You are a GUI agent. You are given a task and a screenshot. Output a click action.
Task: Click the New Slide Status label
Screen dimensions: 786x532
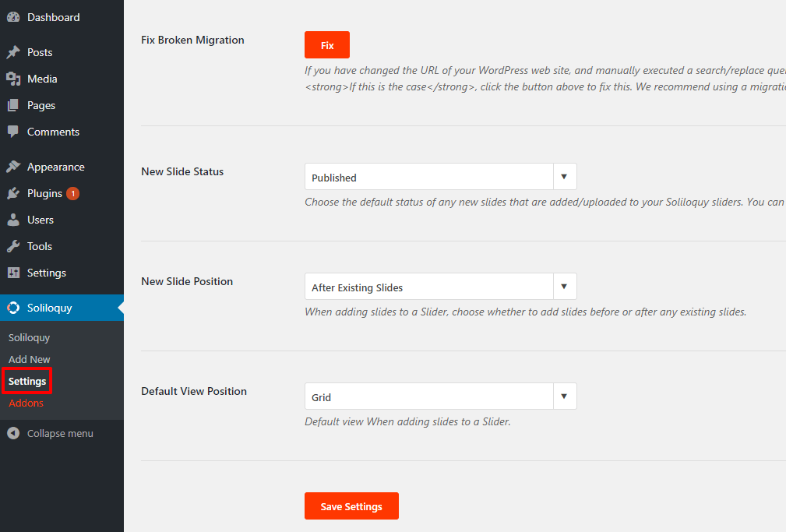[182, 171]
